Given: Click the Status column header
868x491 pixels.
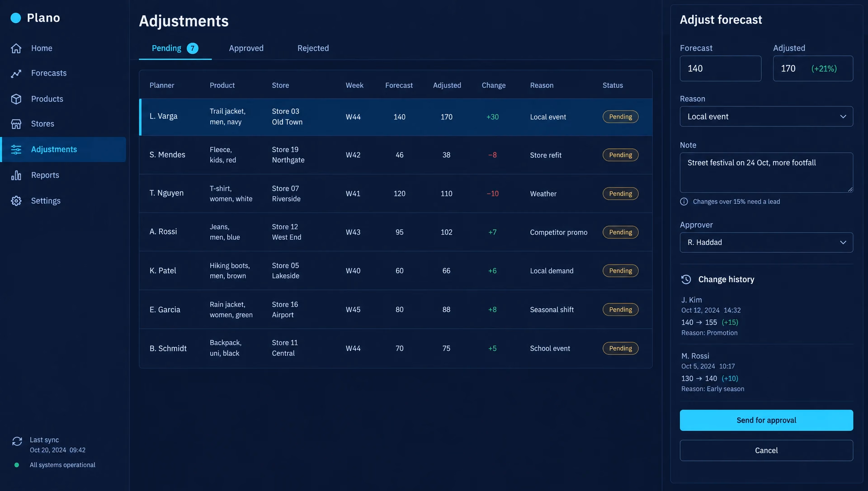Looking at the screenshot, I should pyautogui.click(x=613, y=85).
